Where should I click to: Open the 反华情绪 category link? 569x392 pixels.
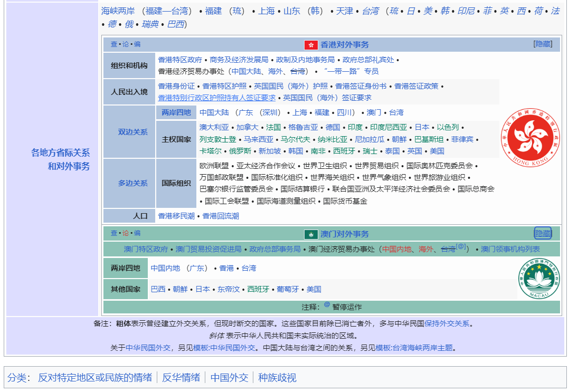(181, 378)
